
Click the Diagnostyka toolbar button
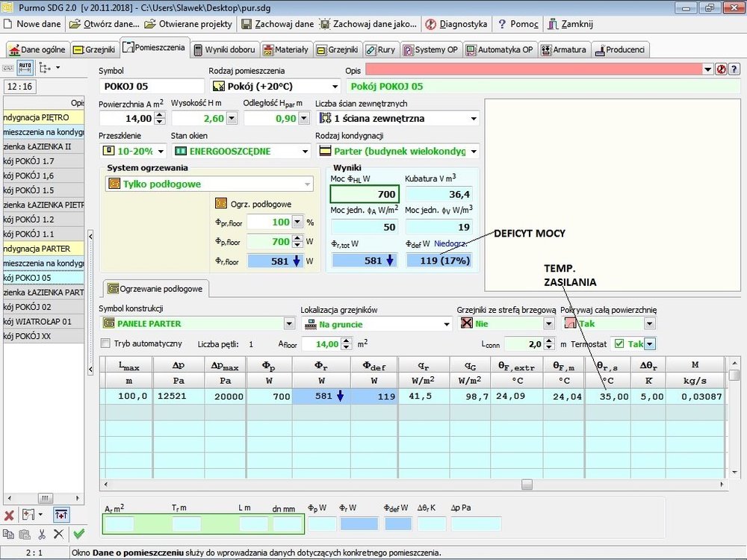point(456,24)
